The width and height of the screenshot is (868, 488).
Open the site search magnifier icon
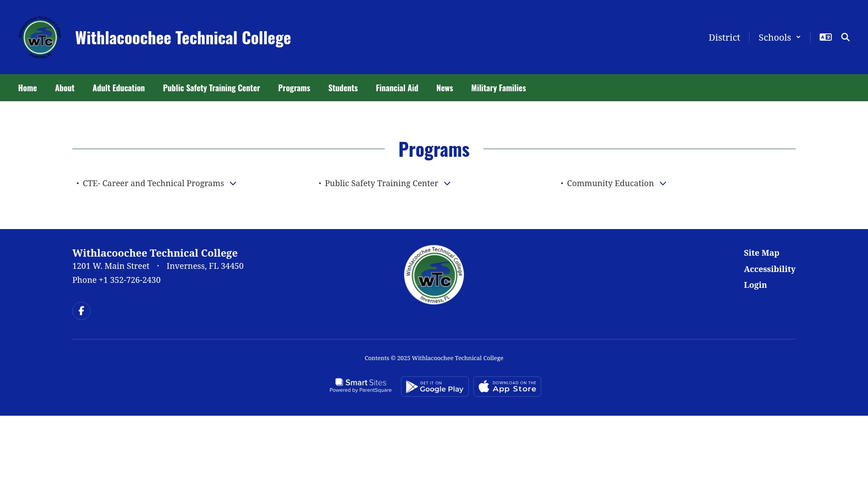pyautogui.click(x=845, y=37)
